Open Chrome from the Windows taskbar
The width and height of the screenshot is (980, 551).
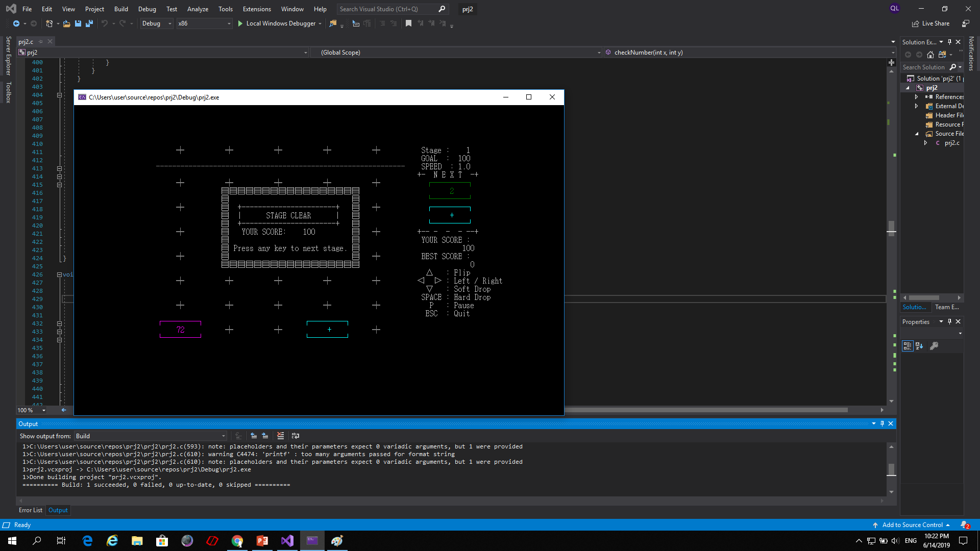(x=237, y=541)
